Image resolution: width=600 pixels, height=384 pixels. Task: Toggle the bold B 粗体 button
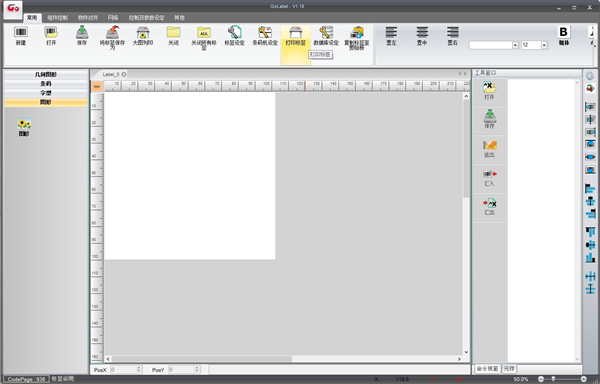coord(564,32)
